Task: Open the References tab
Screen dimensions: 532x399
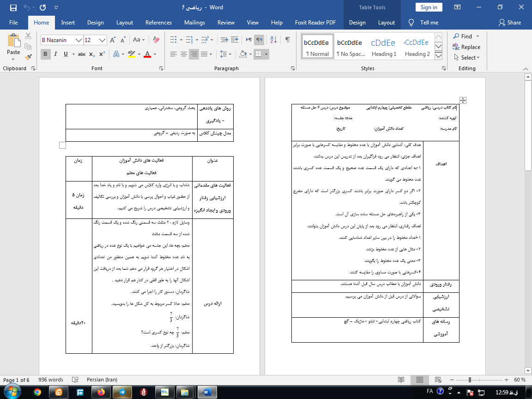Action: point(159,23)
